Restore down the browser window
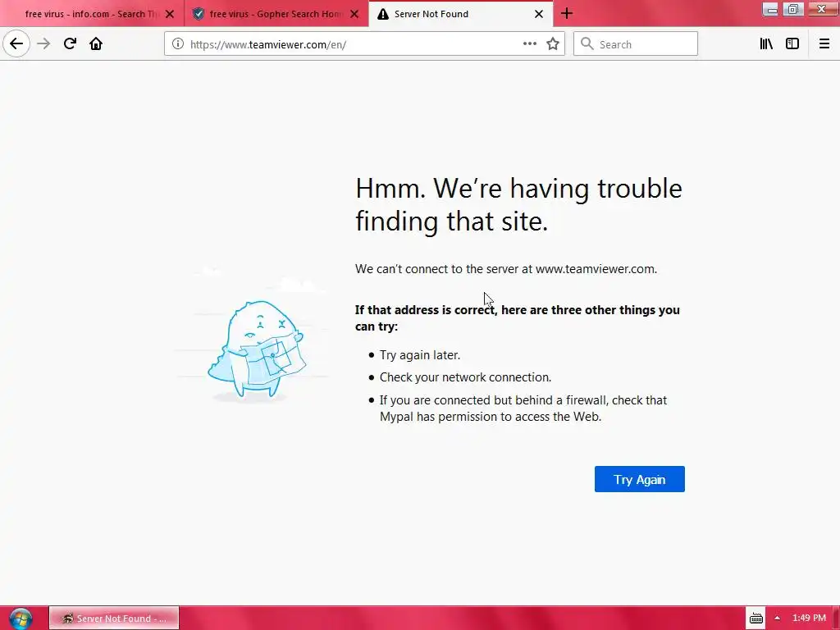The image size is (840, 630). click(x=793, y=9)
